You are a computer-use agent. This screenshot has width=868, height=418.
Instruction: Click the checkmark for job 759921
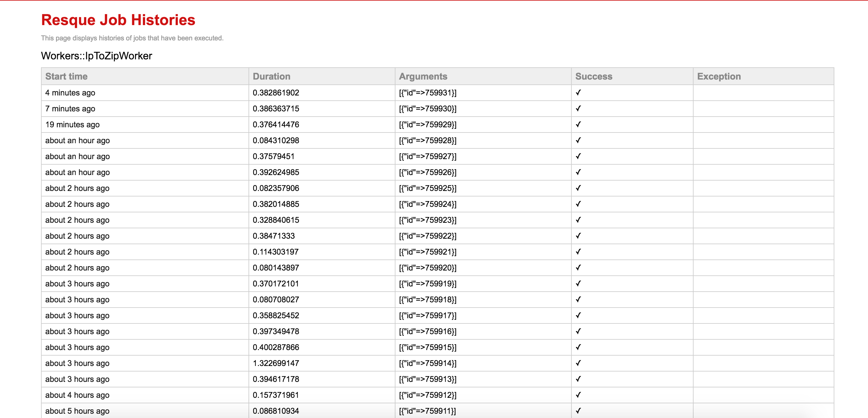(x=578, y=252)
